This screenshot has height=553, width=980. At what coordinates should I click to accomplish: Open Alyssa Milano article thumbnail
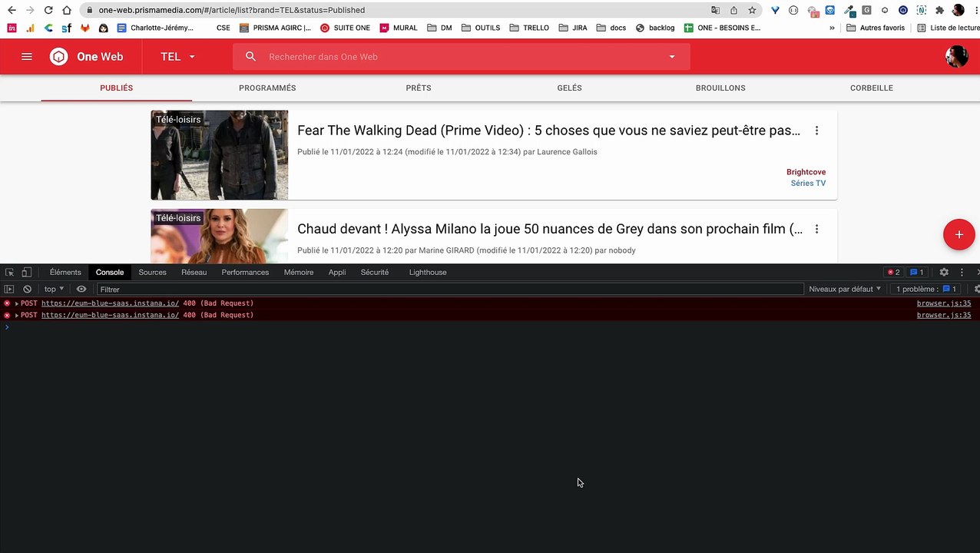click(220, 236)
